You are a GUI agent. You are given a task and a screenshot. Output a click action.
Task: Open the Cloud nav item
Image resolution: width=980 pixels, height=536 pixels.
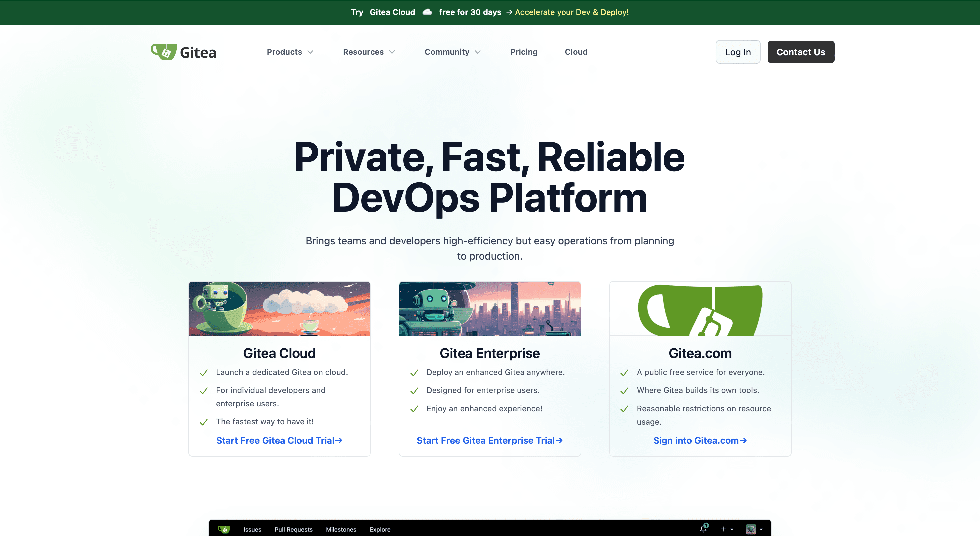[x=576, y=52]
